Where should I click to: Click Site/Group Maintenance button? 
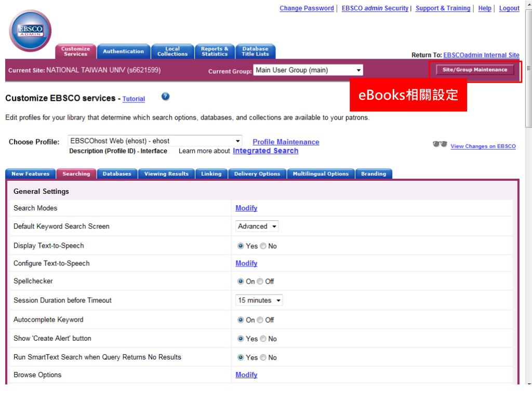coord(475,70)
